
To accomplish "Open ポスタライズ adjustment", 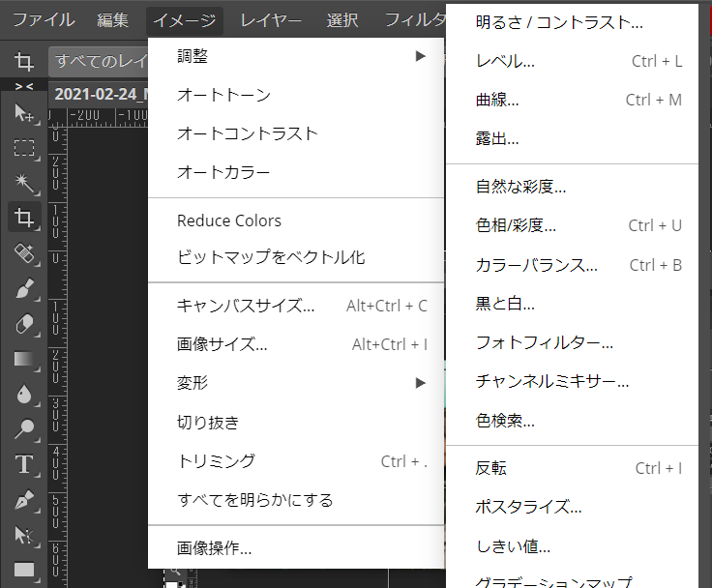I will 572,507.
